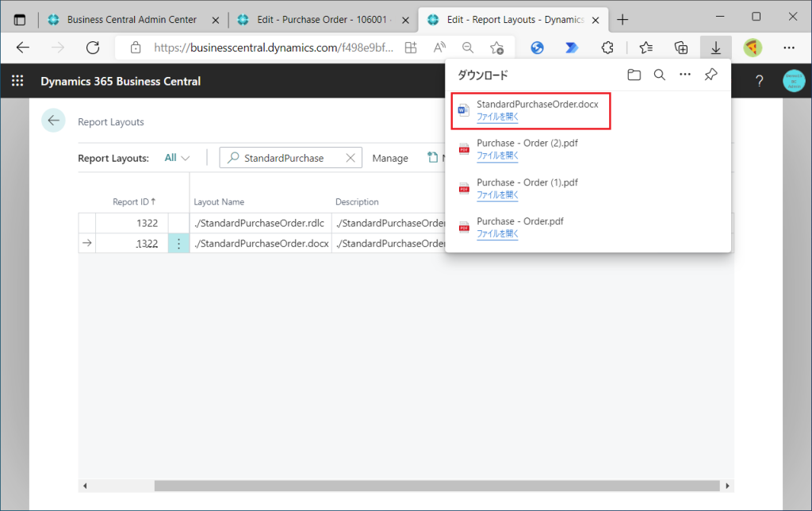Viewport: 812px width, 511px height.
Task: Open the Manage menu
Action: click(x=390, y=158)
